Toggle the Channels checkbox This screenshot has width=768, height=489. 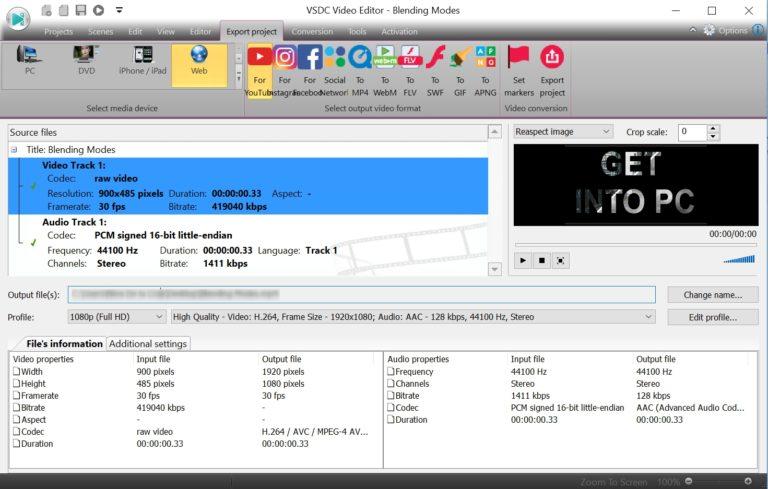[391, 383]
